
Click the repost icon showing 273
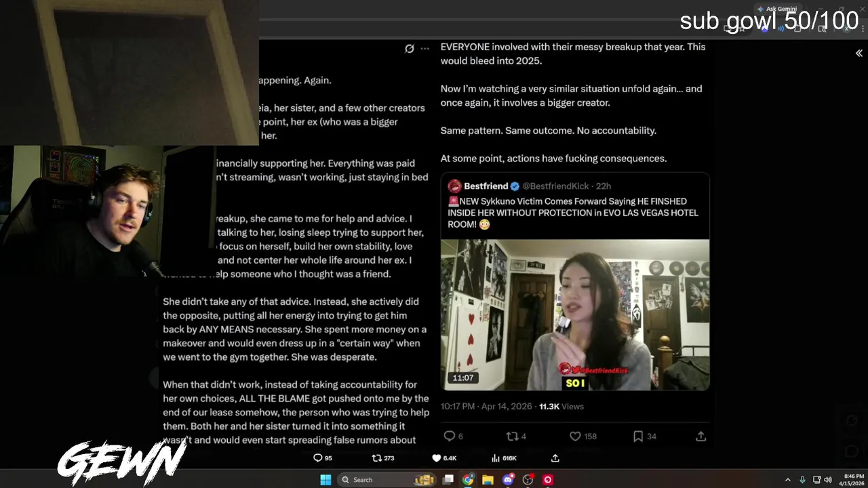point(383,458)
